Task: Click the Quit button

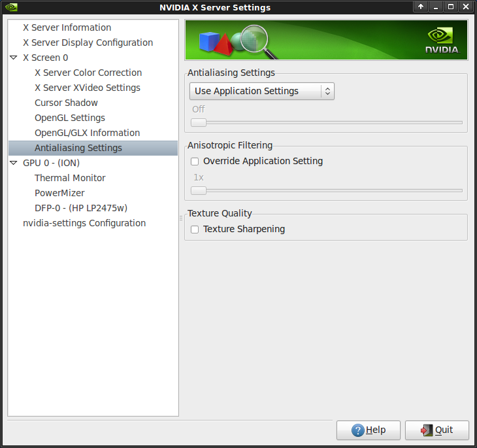Action: click(x=437, y=430)
